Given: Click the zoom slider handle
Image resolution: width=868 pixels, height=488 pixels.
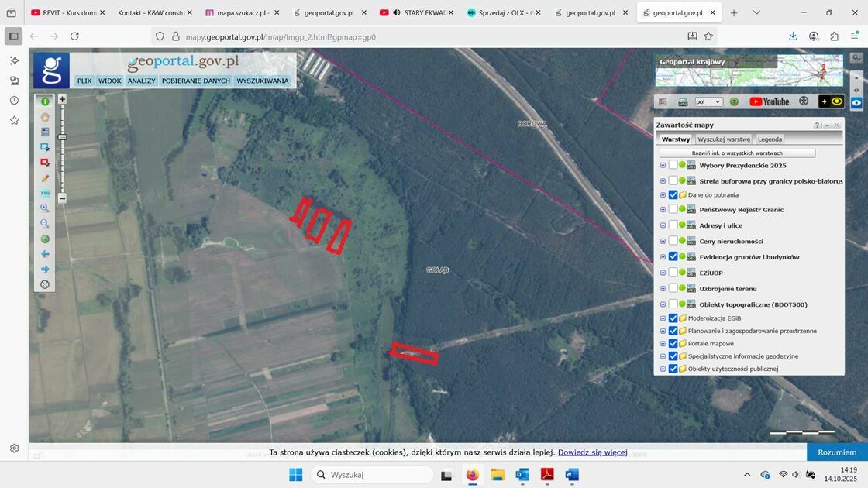Looking at the screenshot, I should [62, 137].
